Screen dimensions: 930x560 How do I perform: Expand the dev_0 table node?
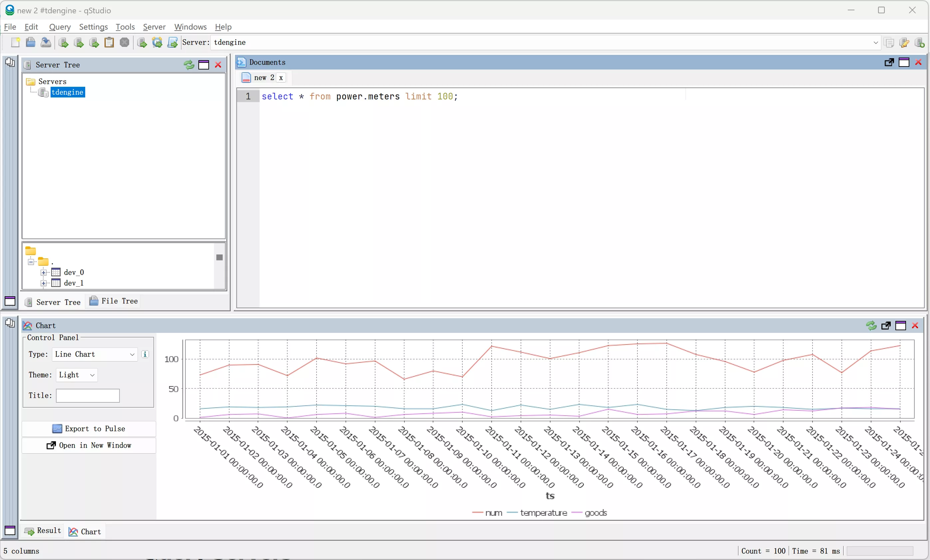(x=44, y=272)
